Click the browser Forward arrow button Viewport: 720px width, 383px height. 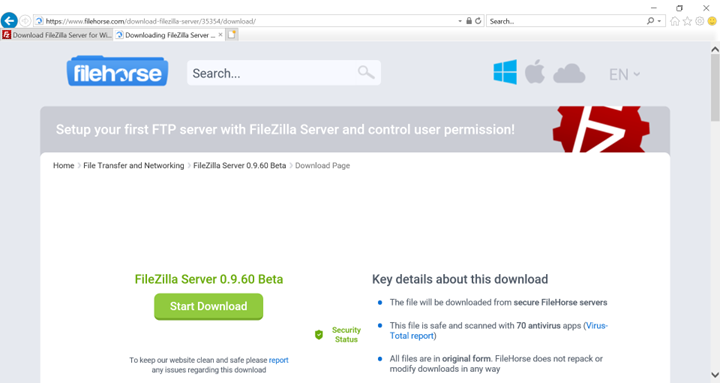point(25,21)
